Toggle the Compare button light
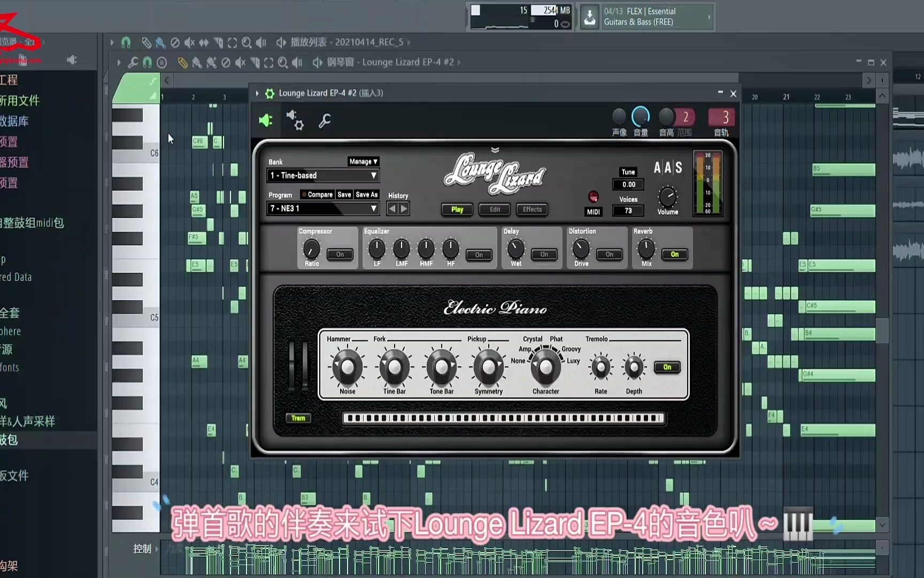Image resolution: width=924 pixels, height=578 pixels. point(317,195)
